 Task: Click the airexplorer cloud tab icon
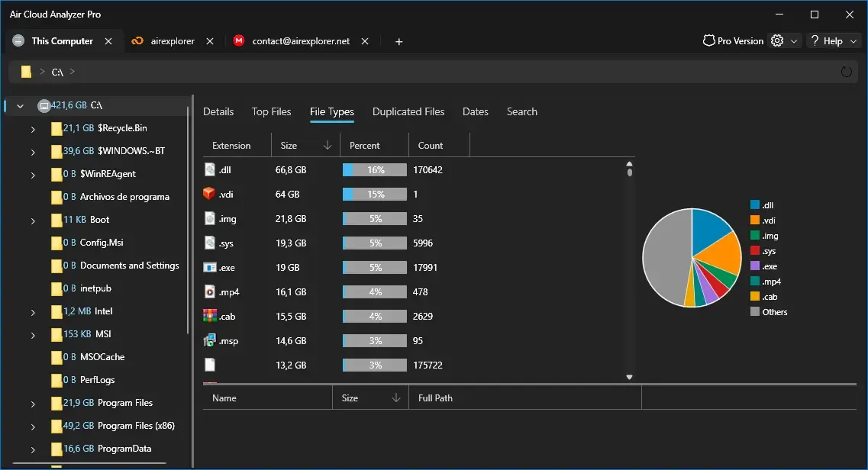pyautogui.click(x=137, y=41)
